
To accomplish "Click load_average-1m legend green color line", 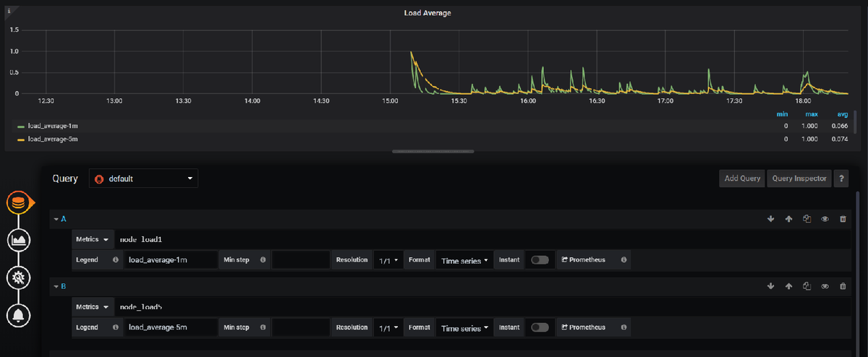I will click(21, 126).
